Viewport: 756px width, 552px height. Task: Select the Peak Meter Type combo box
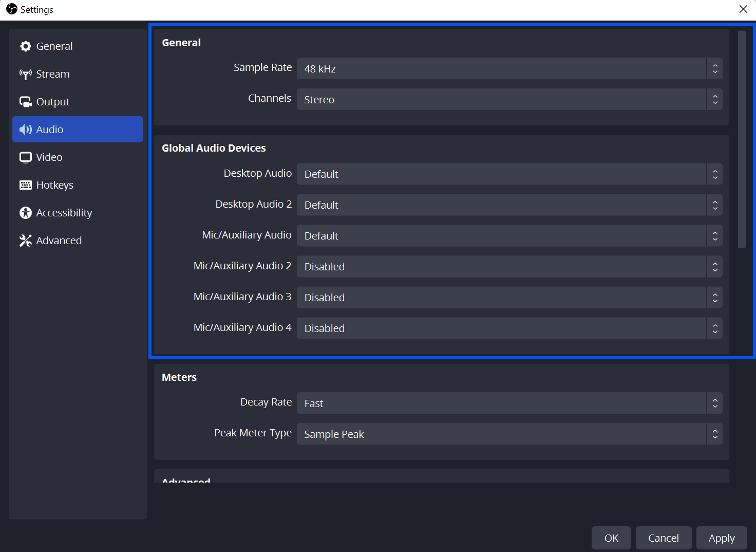point(509,434)
